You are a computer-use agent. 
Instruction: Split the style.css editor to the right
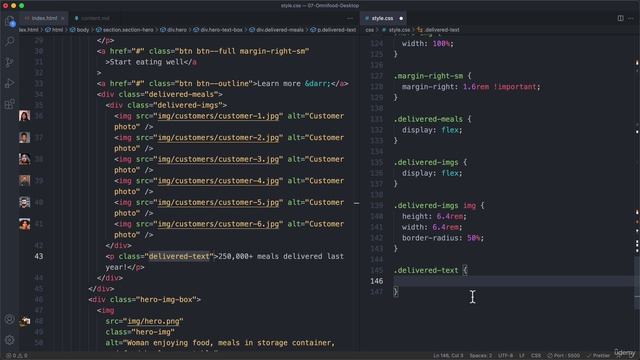tap(620, 18)
